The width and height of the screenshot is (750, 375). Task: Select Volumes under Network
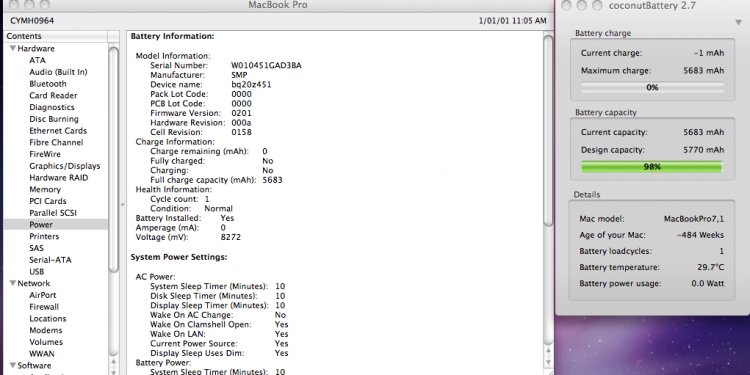(46, 342)
